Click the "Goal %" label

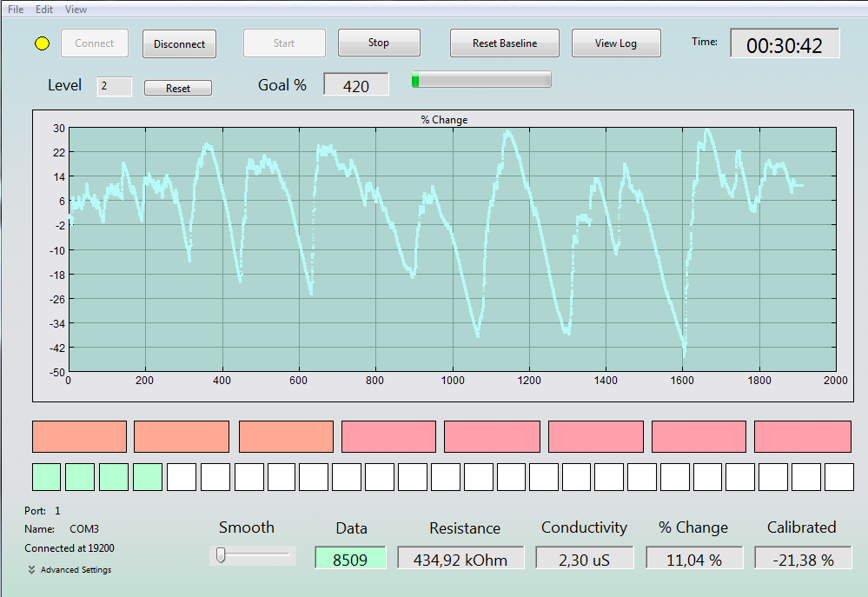(x=282, y=85)
